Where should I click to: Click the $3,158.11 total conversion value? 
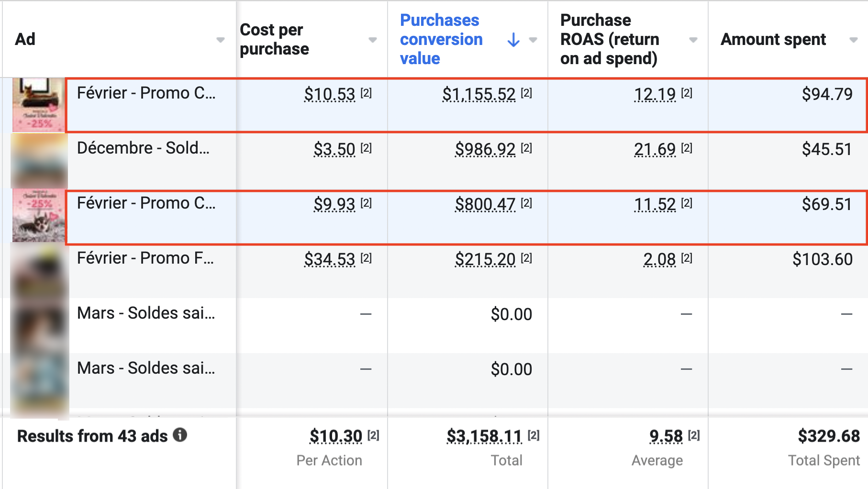[484, 436]
